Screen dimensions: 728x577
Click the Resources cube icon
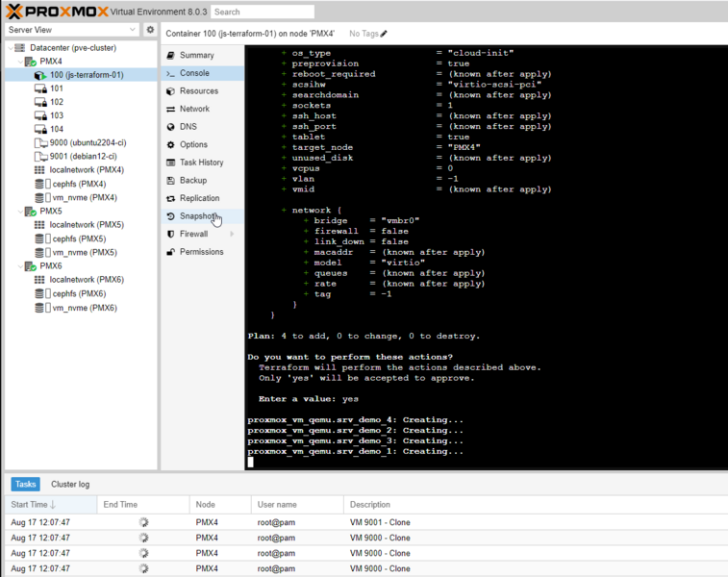[171, 91]
